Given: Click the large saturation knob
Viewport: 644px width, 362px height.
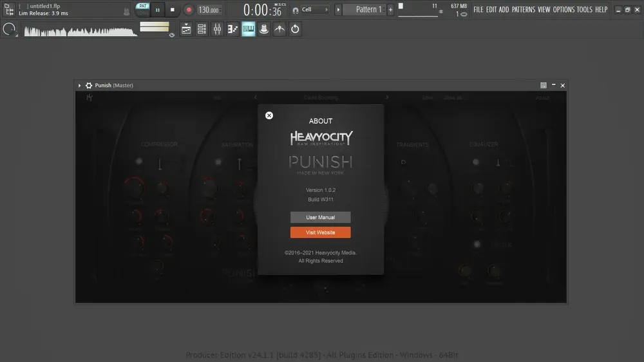Looking at the screenshot, I should [x=209, y=188].
